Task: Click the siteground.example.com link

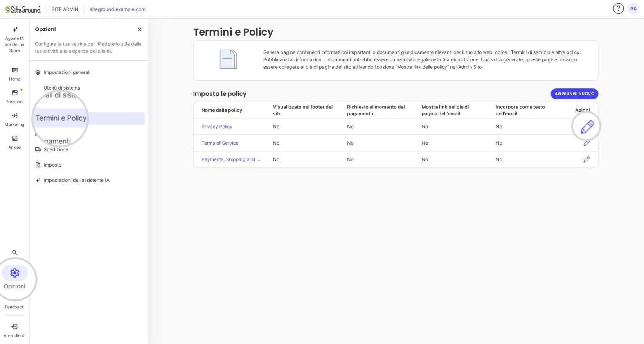Action: (x=117, y=9)
